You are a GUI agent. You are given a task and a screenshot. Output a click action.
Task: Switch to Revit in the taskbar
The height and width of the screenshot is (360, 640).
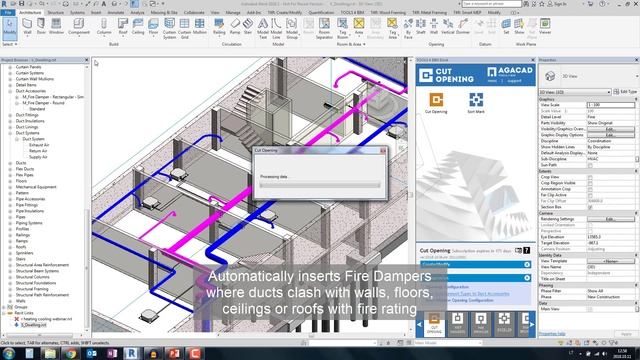pyautogui.click(x=133, y=353)
